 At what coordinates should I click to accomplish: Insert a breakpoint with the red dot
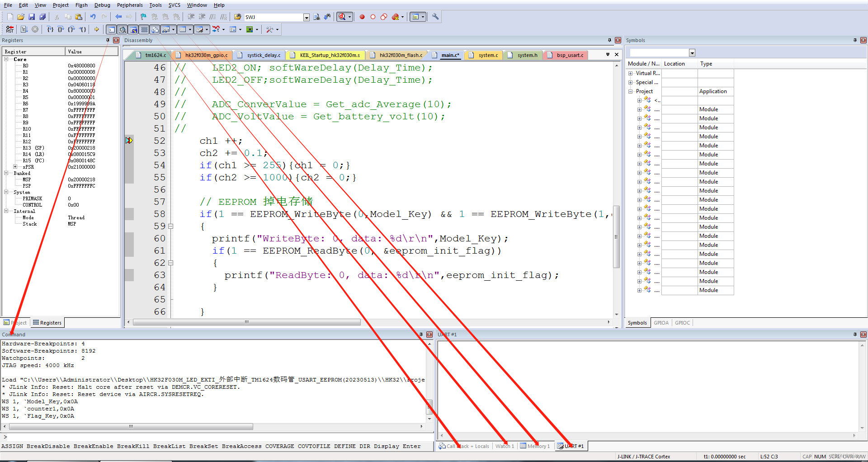pos(362,17)
